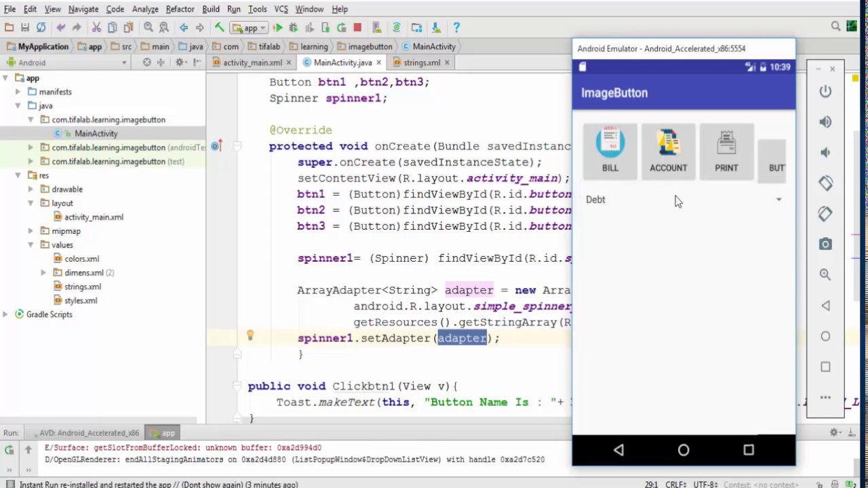
Task: Tap the BILL button in emulator
Action: pos(610,151)
